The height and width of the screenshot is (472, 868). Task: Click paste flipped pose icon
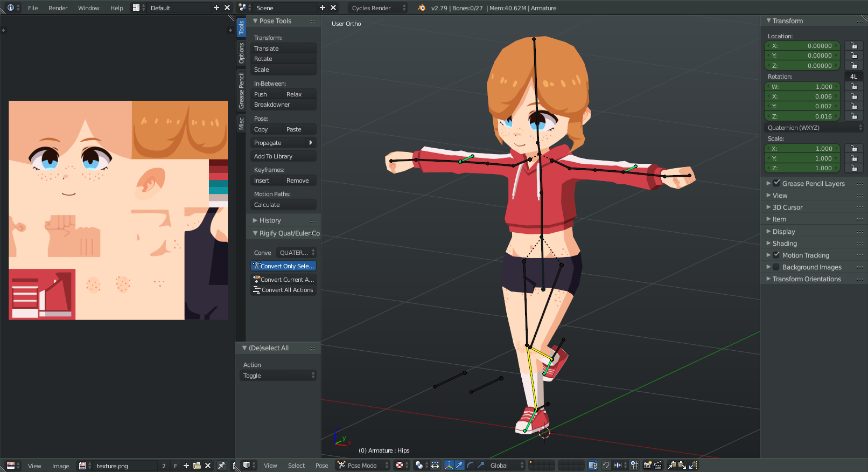pyautogui.click(x=692, y=465)
